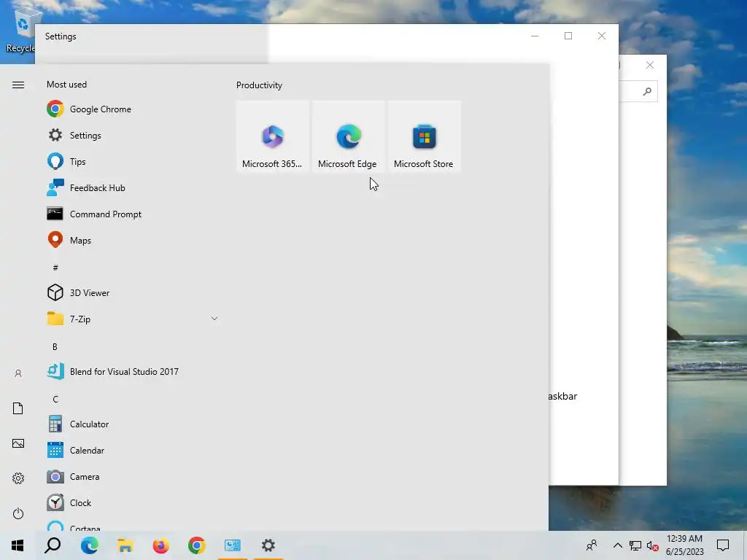The height and width of the screenshot is (560, 747).
Task: Open the Clock app
Action: click(x=133, y=502)
